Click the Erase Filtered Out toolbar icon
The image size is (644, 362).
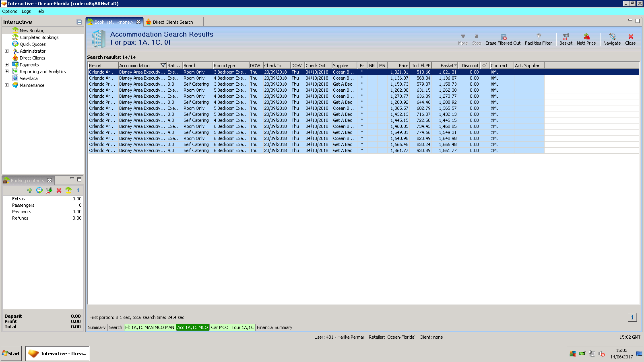(503, 37)
